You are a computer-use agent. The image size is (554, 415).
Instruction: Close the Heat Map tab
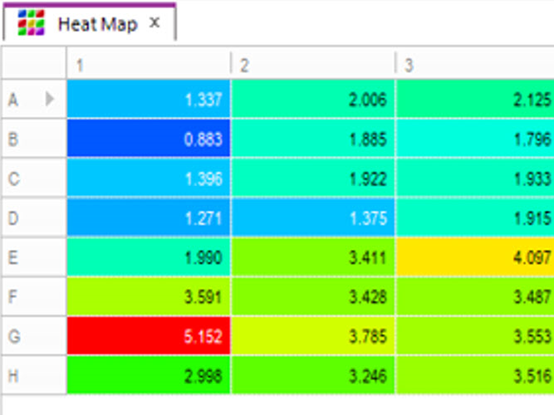[x=154, y=23]
